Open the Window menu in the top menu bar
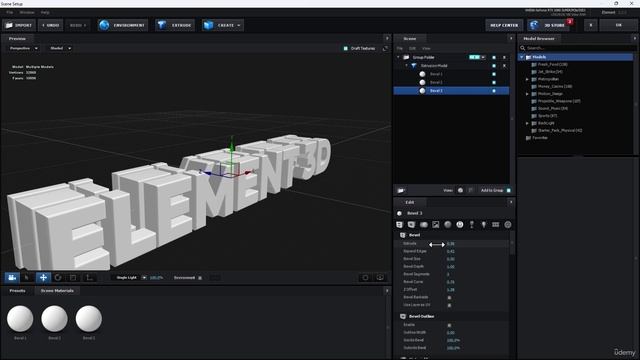The width and height of the screenshot is (640, 360). click(27, 13)
